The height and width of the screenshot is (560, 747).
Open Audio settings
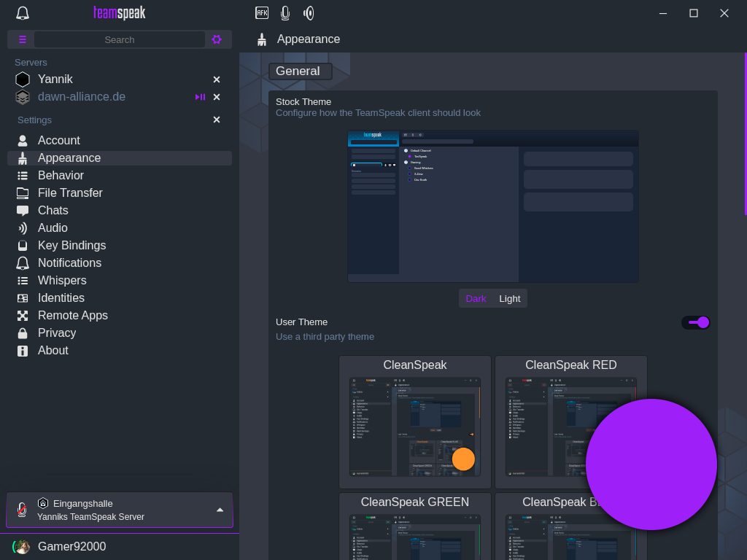120,228
